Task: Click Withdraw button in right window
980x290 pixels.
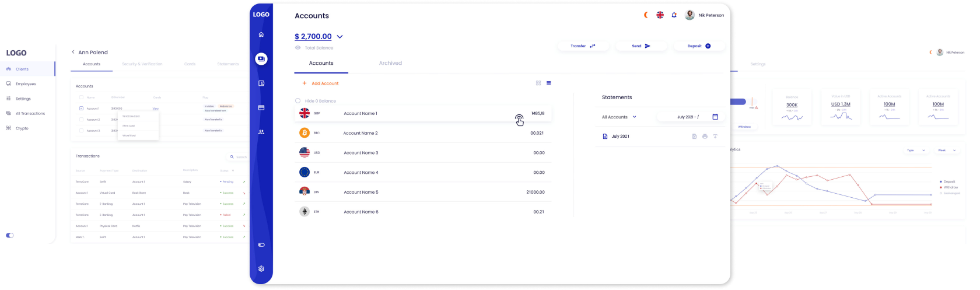Action: click(744, 127)
